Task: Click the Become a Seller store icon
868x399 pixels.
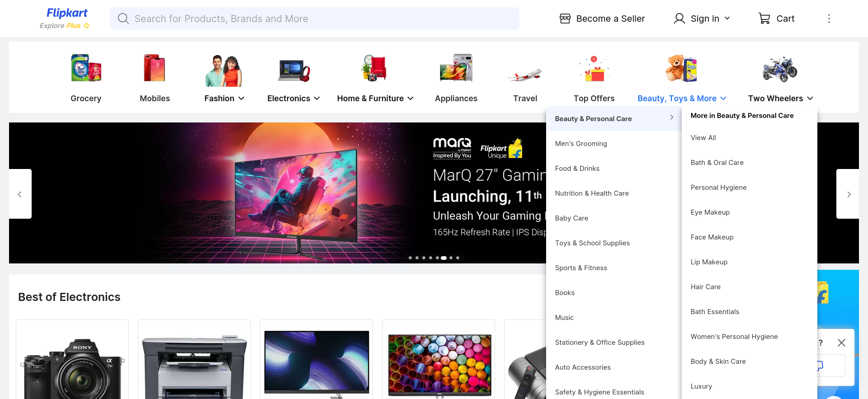Action: point(565,19)
